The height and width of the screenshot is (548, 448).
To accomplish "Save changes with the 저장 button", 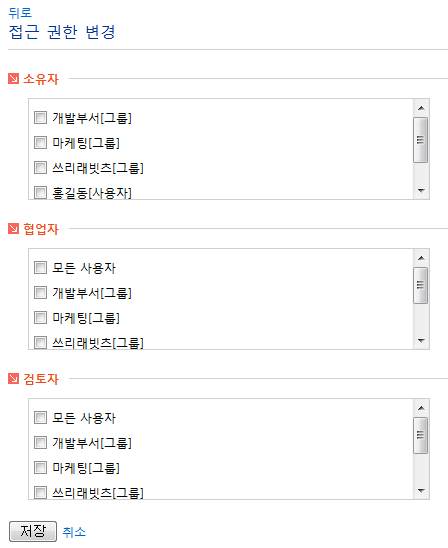I will (x=33, y=531).
